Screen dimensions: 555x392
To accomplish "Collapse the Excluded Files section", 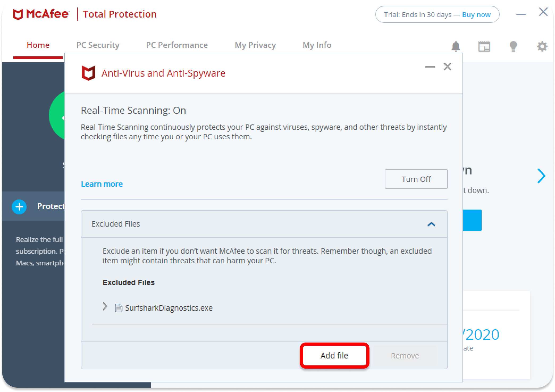I will pyautogui.click(x=431, y=224).
